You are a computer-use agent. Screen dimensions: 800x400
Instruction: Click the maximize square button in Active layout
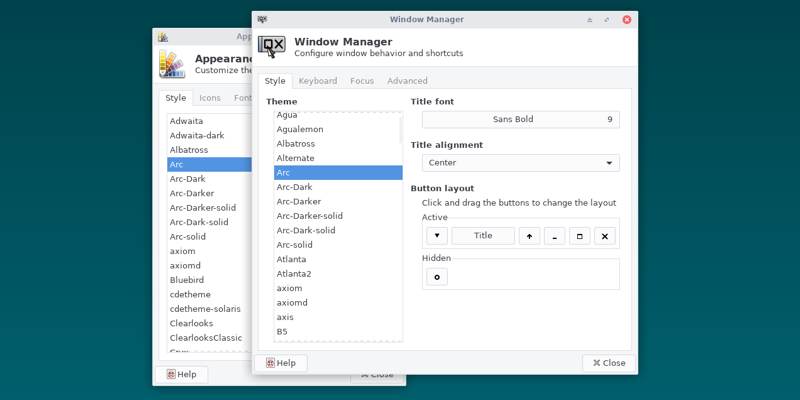[x=580, y=236]
